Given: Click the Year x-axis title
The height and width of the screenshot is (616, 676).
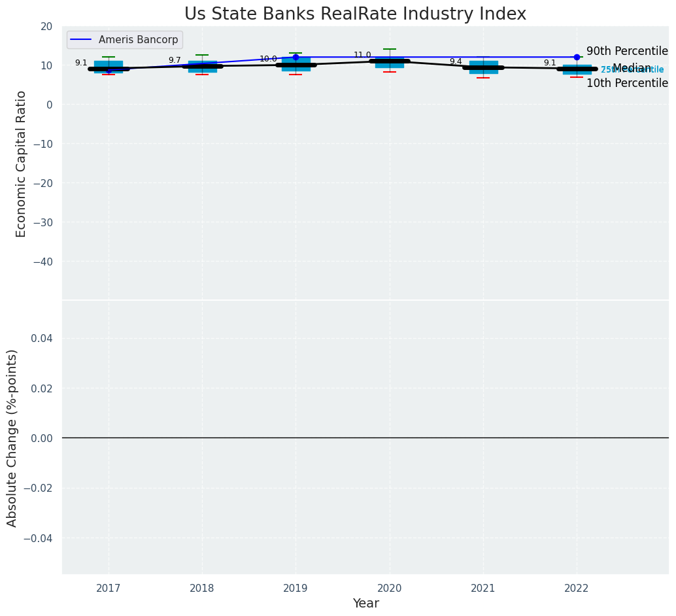Looking at the screenshot, I should tap(365, 604).
